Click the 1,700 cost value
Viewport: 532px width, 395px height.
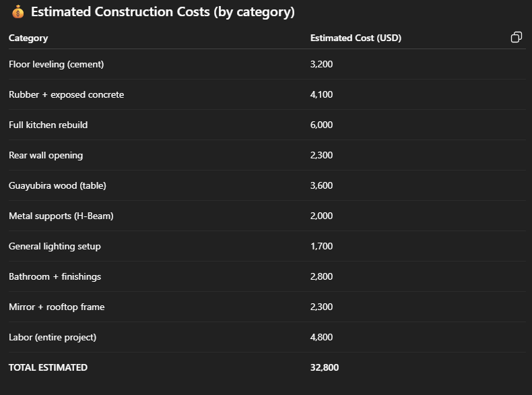pos(321,246)
